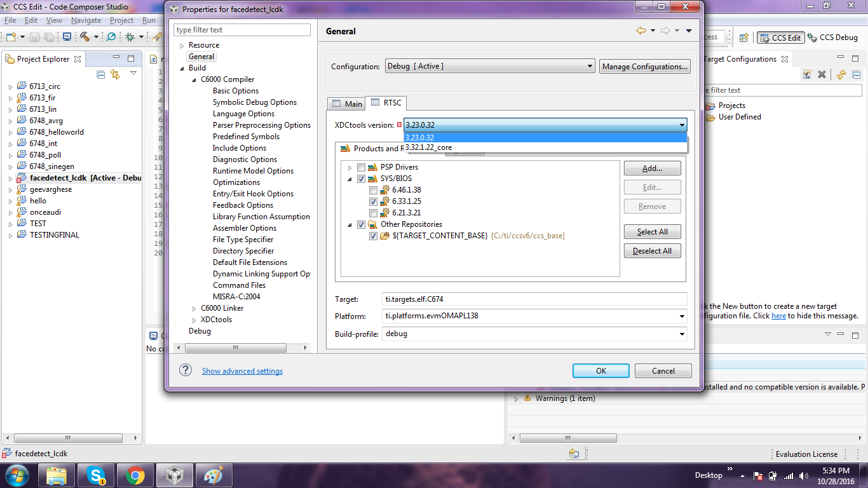Uncheck the SYS/BIOS checkbox
The image size is (868, 488).
361,179
